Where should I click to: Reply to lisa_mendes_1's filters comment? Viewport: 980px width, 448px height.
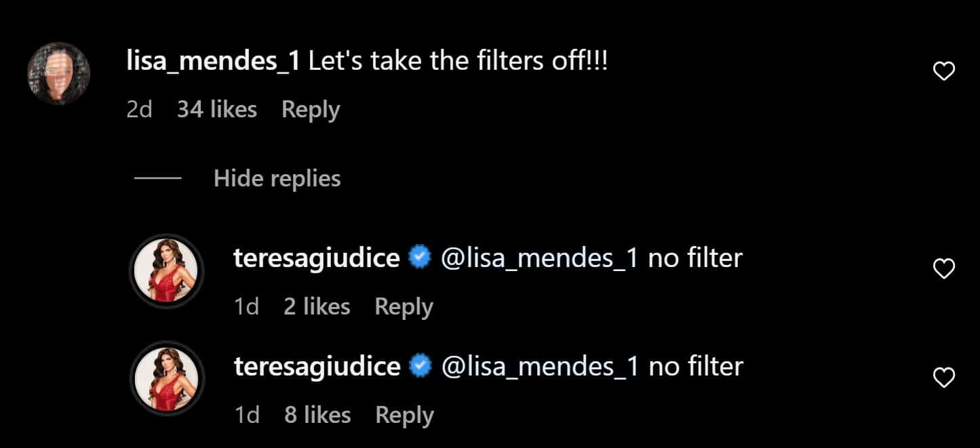pos(311,109)
